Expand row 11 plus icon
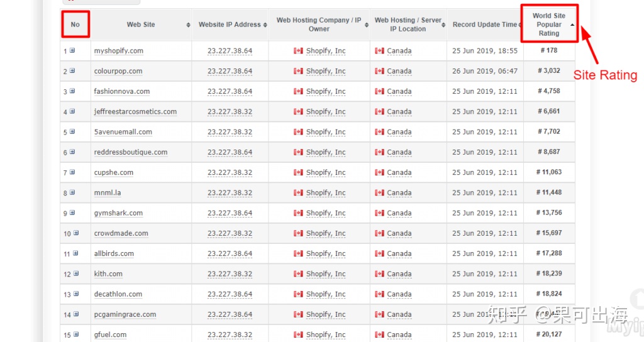The width and height of the screenshot is (644, 342). pyautogui.click(x=75, y=253)
